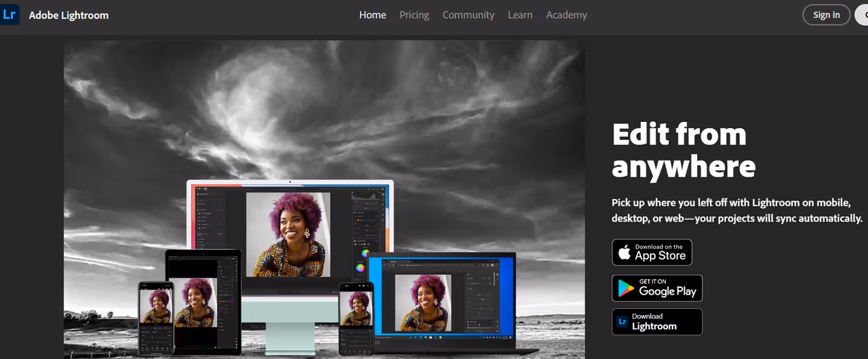Open the Learn section

pos(520,15)
